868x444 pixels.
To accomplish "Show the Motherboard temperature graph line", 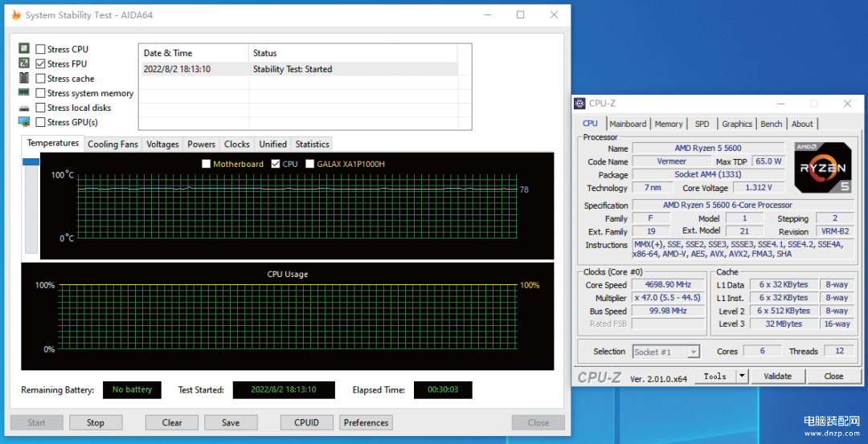I will click(206, 164).
